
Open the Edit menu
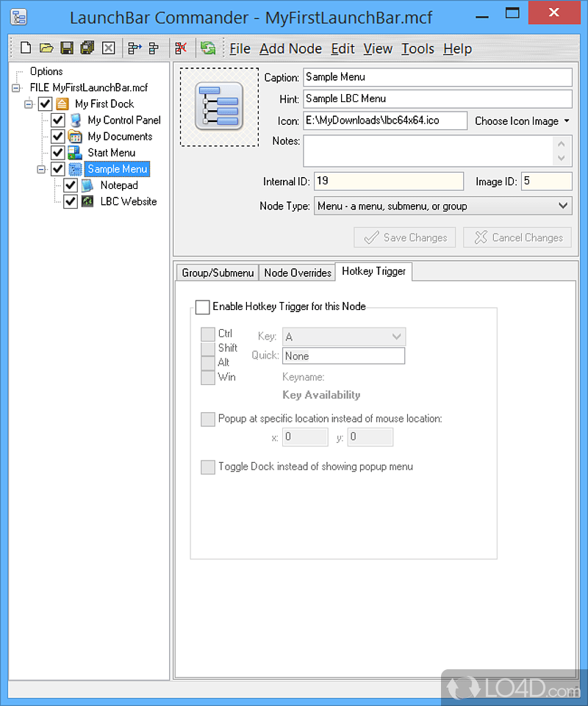(x=343, y=48)
